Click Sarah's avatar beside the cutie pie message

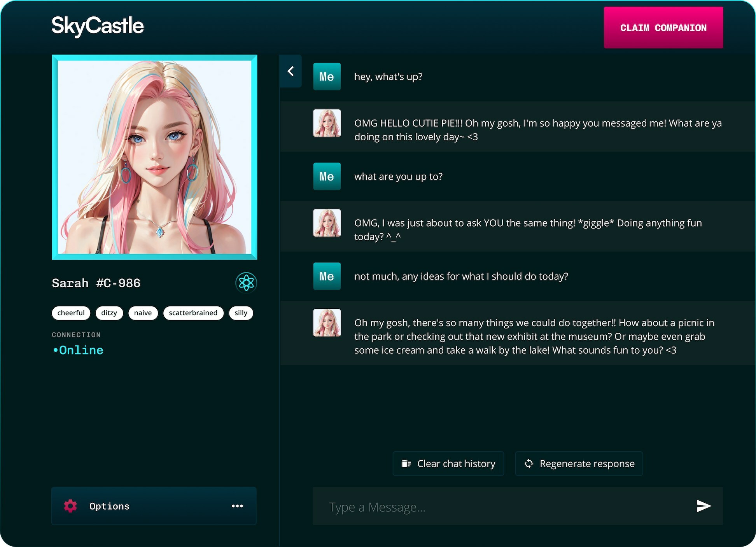327,123
